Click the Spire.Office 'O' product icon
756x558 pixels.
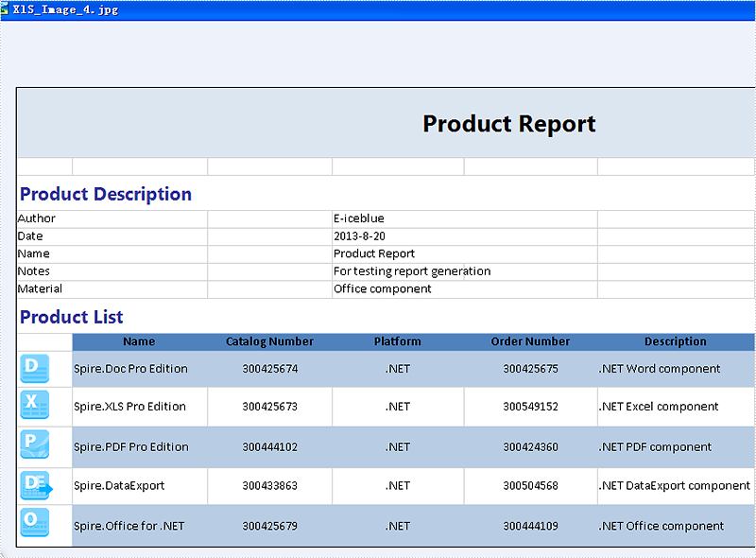[x=35, y=522]
